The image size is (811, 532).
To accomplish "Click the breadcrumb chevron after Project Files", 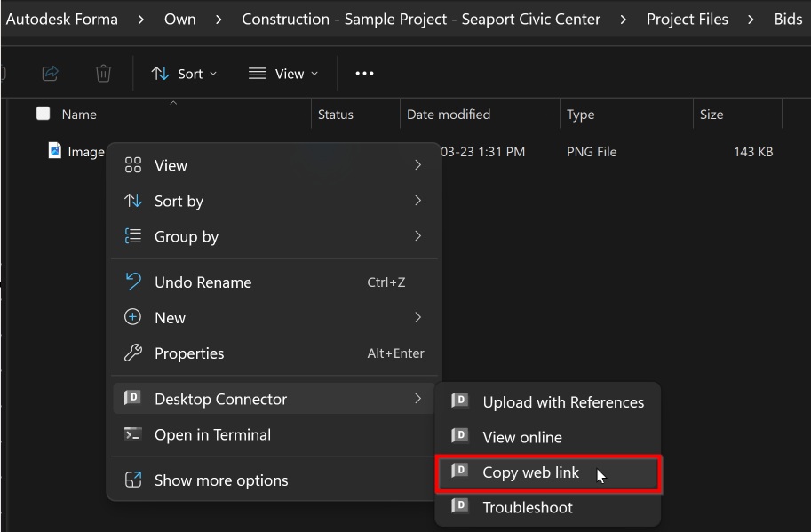I will pos(751,20).
